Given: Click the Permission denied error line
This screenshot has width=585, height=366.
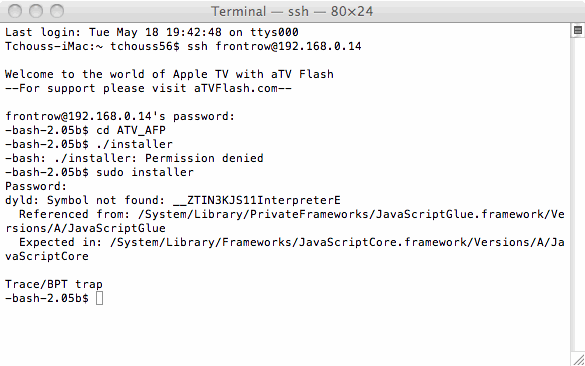Looking at the screenshot, I should (x=134, y=158).
